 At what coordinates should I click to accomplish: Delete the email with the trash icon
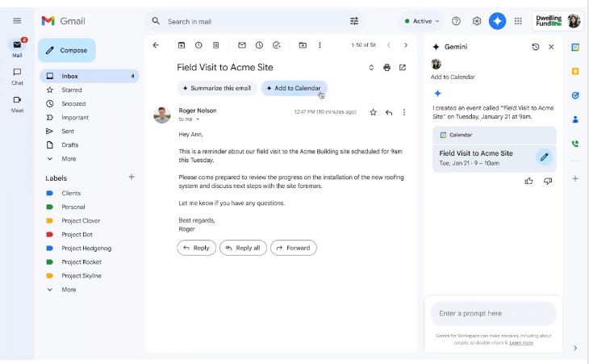point(215,45)
